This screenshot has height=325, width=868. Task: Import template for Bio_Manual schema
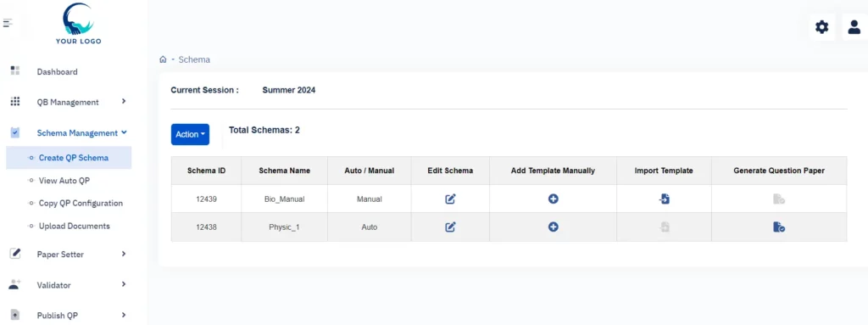click(665, 199)
